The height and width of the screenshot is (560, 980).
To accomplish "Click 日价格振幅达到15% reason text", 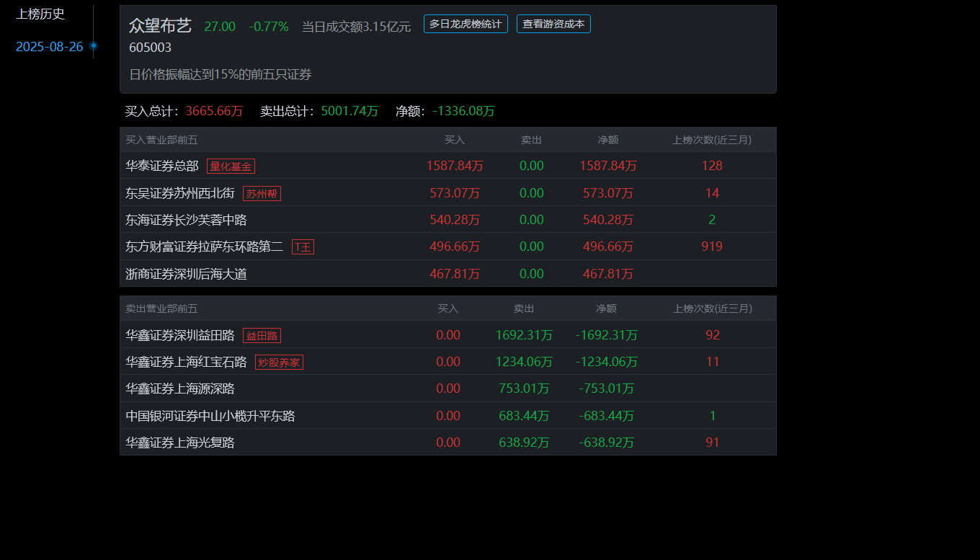I will 220,74.
